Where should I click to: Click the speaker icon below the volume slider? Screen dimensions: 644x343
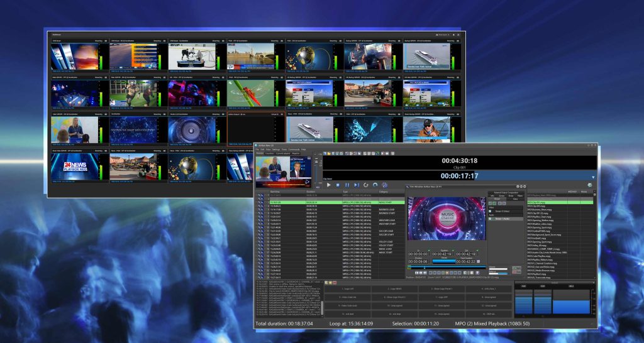(318, 186)
